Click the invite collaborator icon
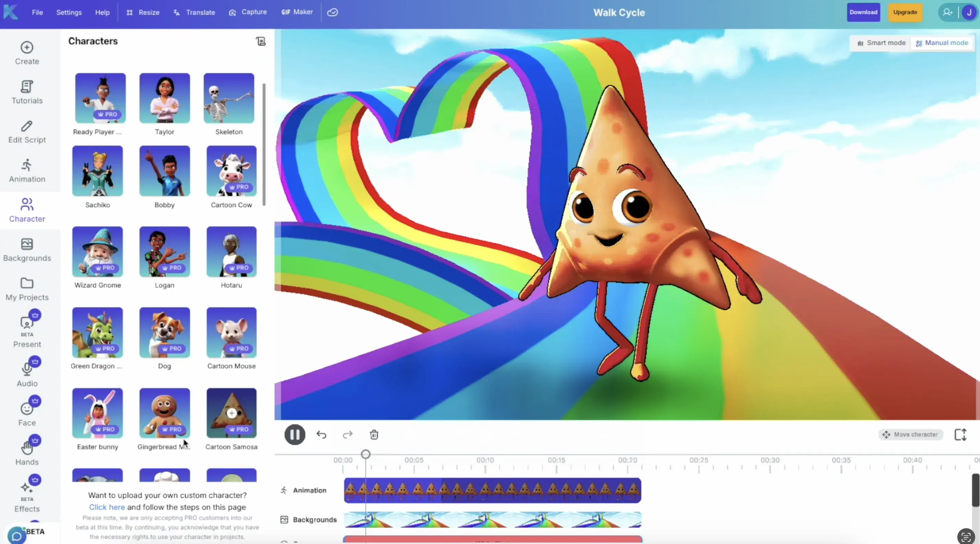The image size is (980, 544). (948, 12)
